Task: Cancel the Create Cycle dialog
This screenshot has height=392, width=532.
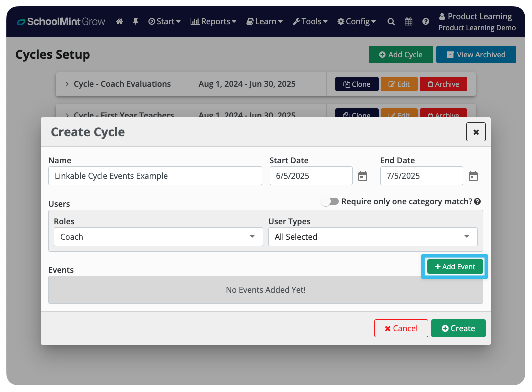Action: pos(401,328)
